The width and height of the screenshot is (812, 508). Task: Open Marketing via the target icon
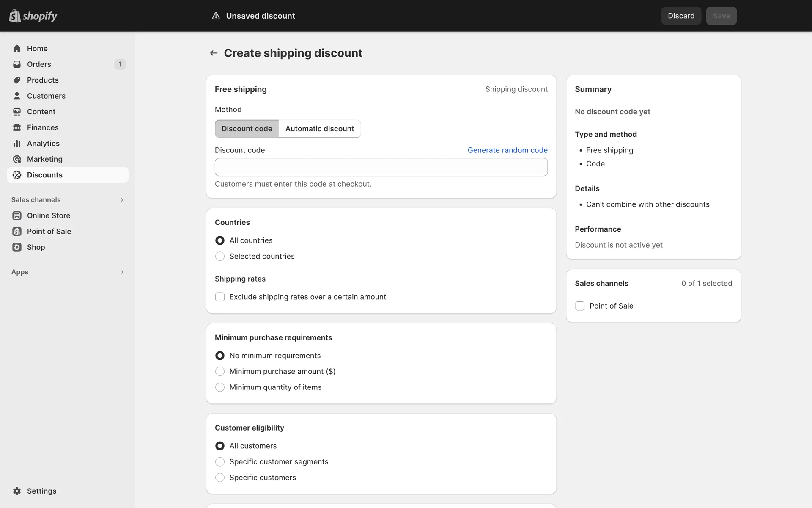(x=17, y=159)
